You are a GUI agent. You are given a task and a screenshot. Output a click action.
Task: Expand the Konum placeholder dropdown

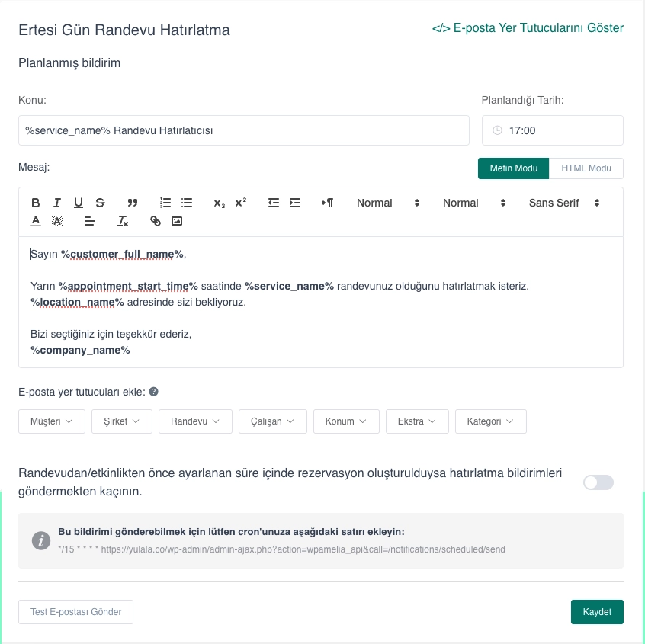tap(346, 421)
